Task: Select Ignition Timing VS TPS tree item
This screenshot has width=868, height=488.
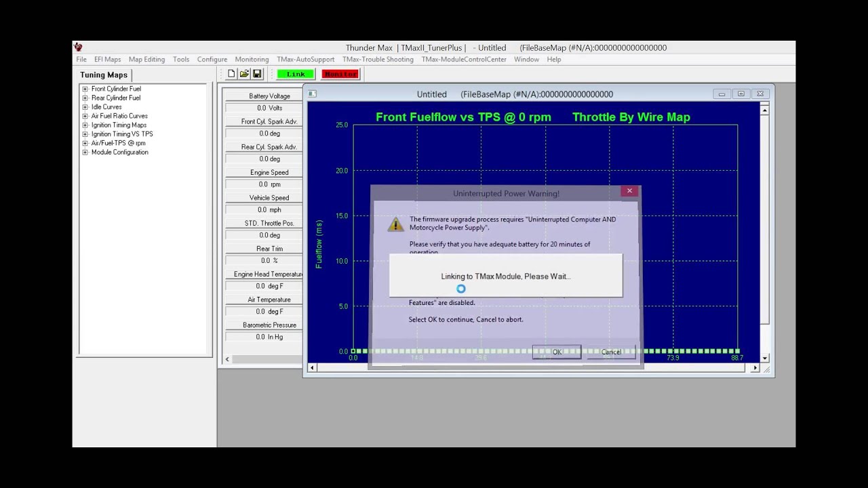Action: click(122, 134)
